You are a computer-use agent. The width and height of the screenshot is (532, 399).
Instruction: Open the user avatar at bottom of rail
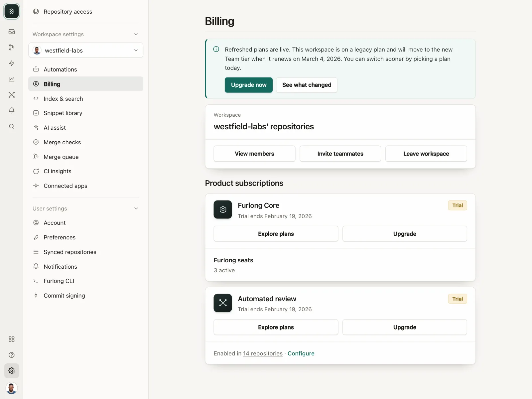[12, 388]
